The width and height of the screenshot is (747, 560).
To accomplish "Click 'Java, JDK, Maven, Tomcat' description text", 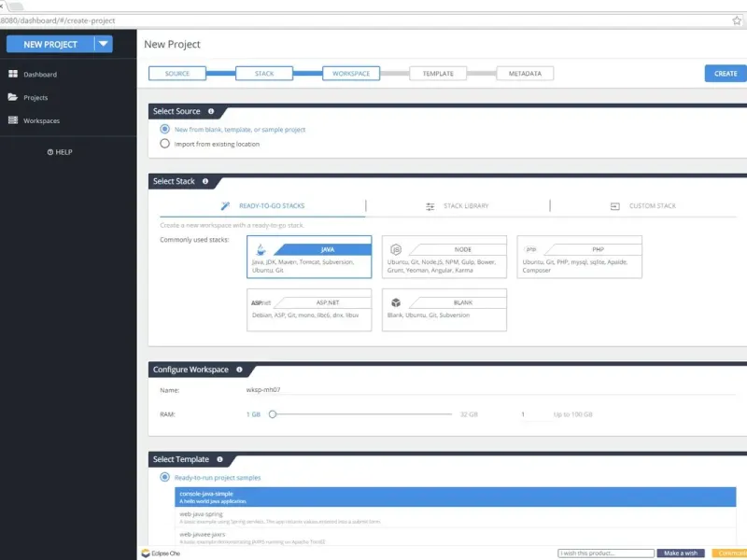I will tap(303, 266).
